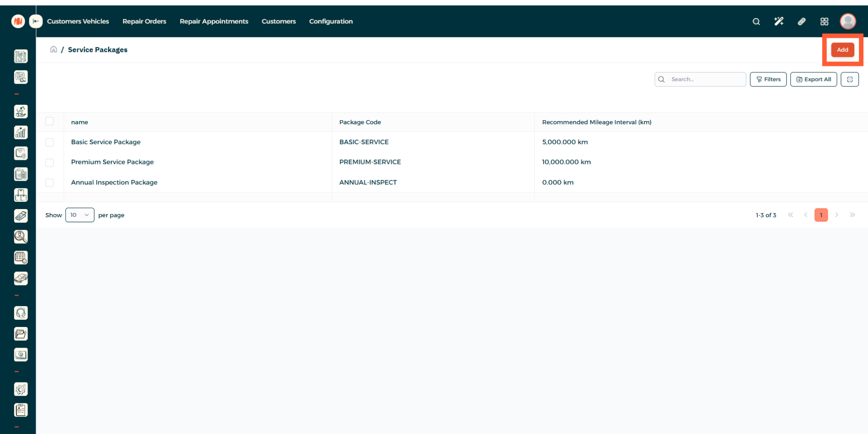
Task: Open the gear settings sidebar icon
Action: [x=21, y=389]
